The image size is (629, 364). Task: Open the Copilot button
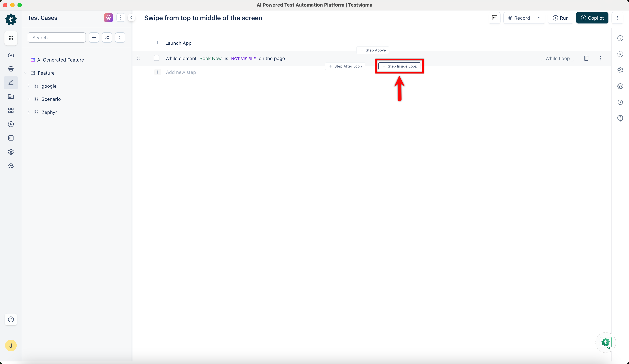592,18
